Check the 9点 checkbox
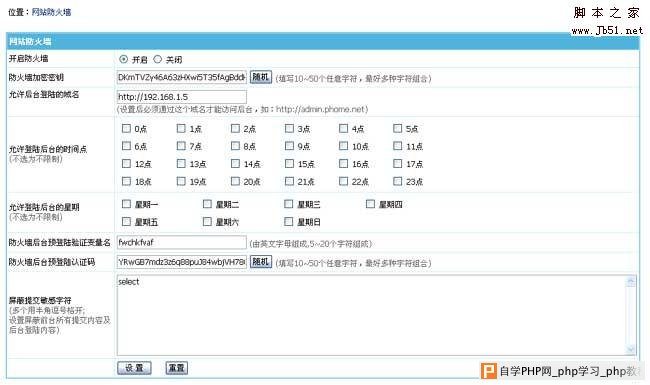650x385 pixels. click(x=289, y=146)
